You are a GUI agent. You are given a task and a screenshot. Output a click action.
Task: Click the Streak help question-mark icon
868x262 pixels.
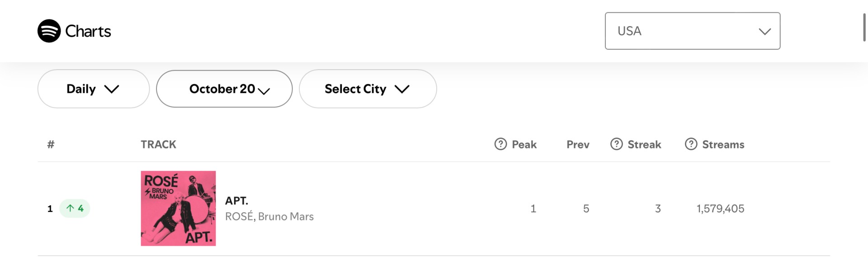[x=616, y=144]
